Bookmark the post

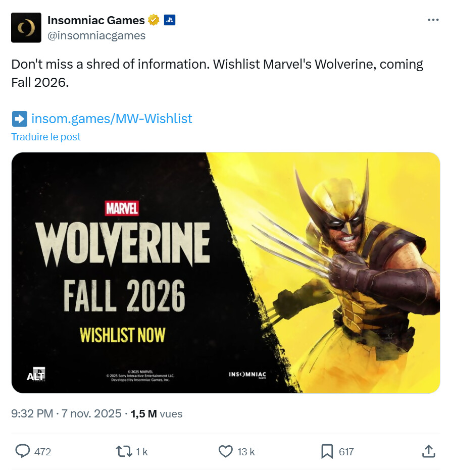tap(327, 451)
